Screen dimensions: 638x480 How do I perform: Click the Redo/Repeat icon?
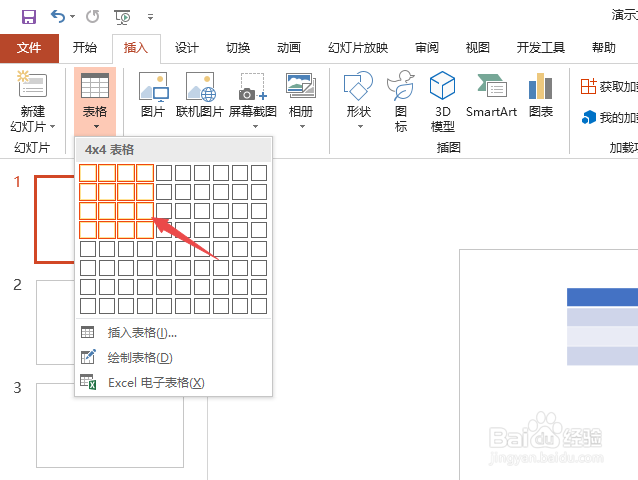click(92, 17)
